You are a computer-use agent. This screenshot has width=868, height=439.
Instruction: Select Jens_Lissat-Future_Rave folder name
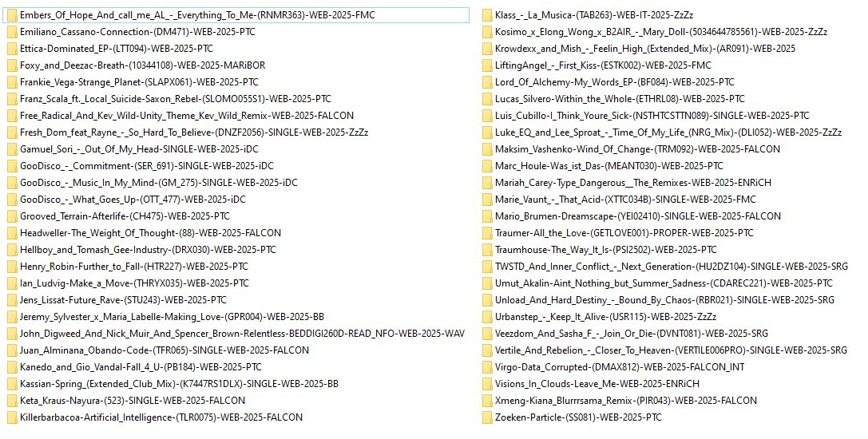124,300
